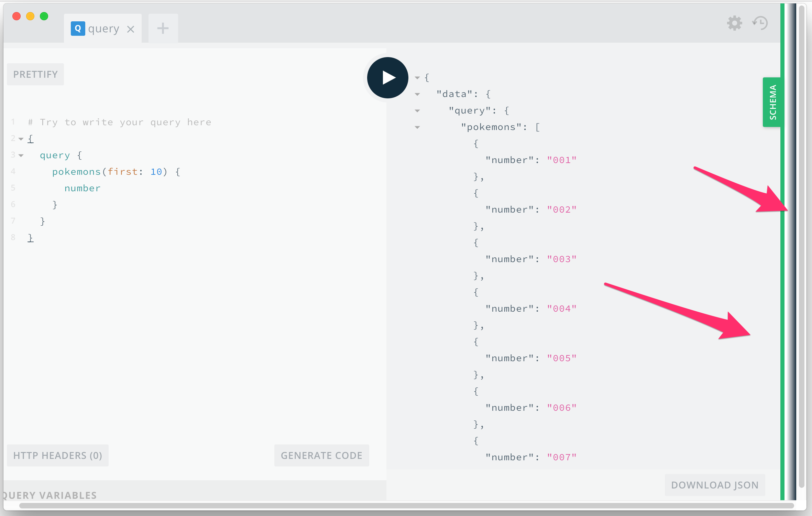The height and width of the screenshot is (516, 812).
Task: Fold the code block on line 3
Action: pyautogui.click(x=21, y=155)
